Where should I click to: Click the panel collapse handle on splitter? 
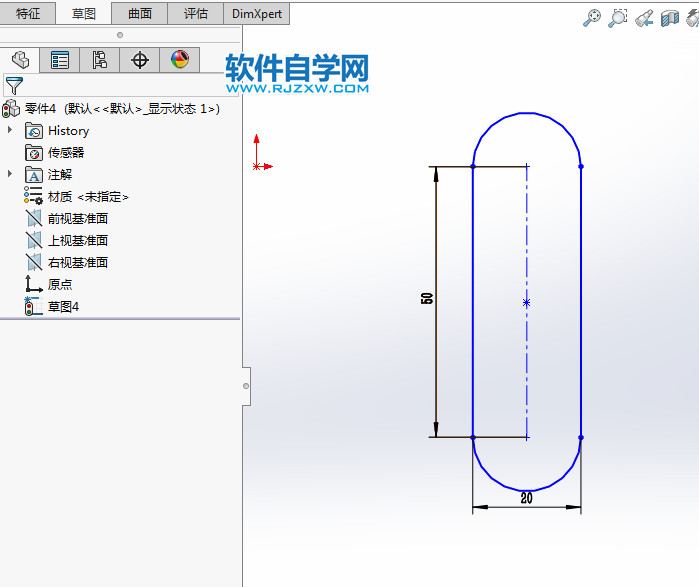coord(246,386)
